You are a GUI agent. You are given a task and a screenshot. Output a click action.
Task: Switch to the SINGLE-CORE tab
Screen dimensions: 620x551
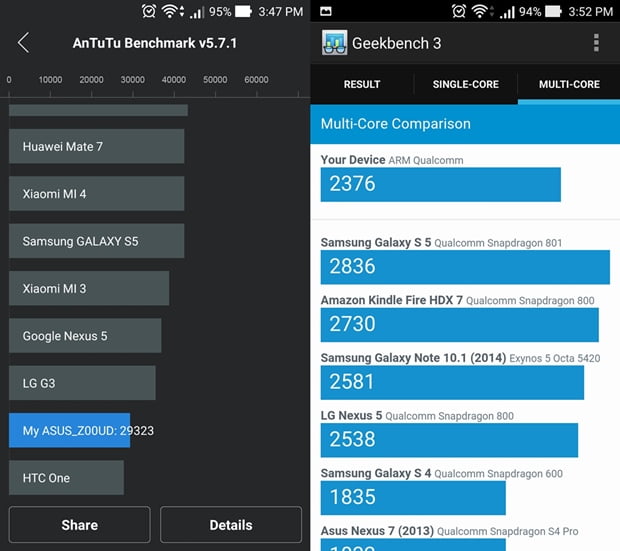pyautogui.click(x=465, y=84)
